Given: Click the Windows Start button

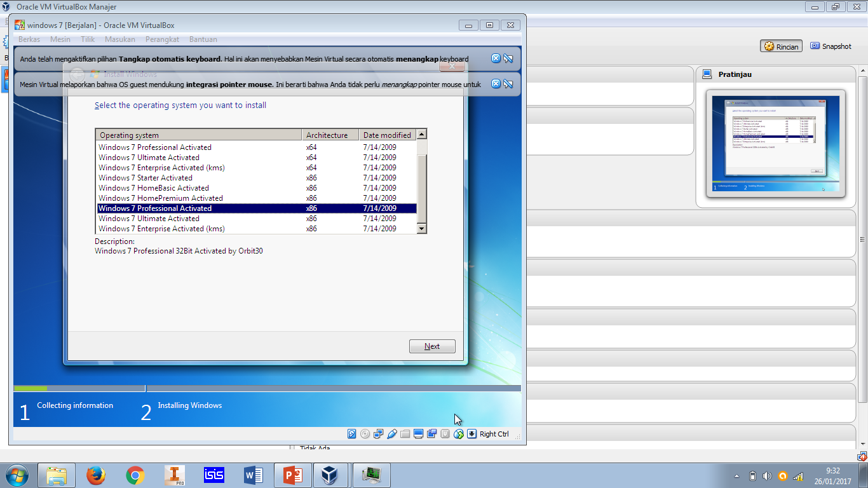Looking at the screenshot, I should pyautogui.click(x=17, y=475).
